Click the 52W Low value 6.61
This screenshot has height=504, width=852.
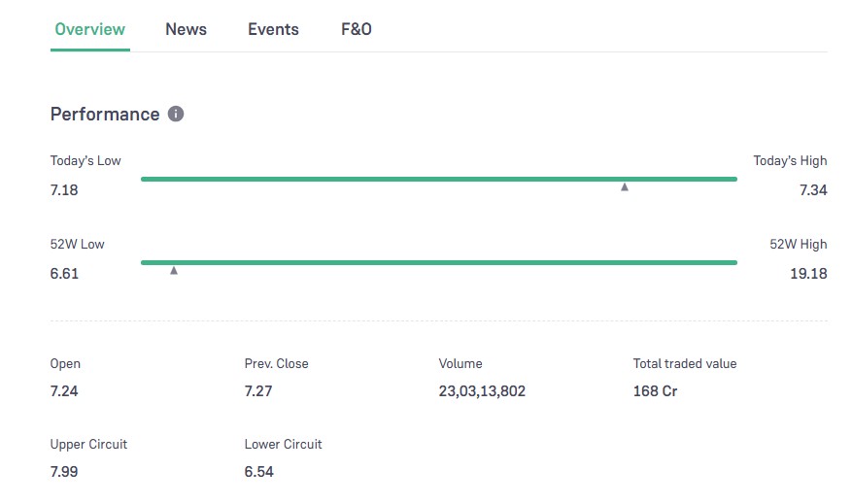pyautogui.click(x=64, y=274)
